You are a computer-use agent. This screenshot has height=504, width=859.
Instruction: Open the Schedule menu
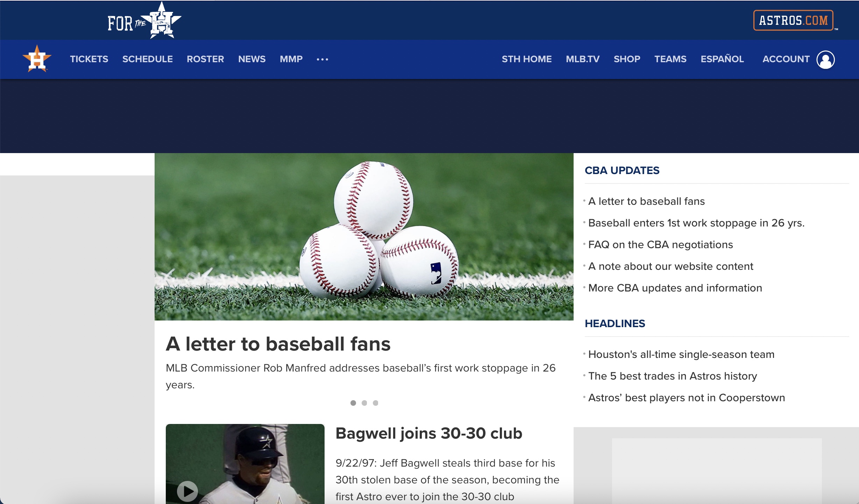tap(148, 59)
